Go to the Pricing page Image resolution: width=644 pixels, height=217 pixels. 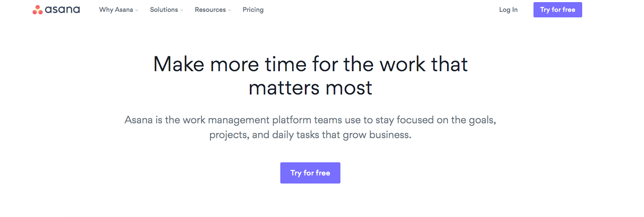(x=253, y=10)
